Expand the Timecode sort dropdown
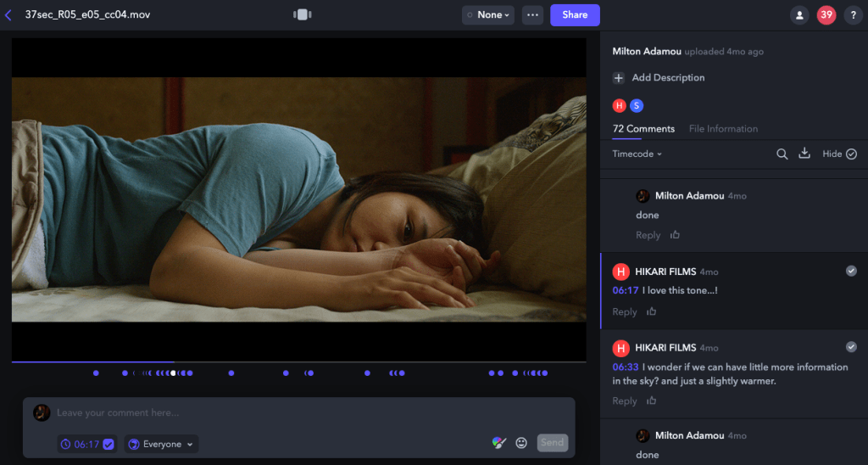Image resolution: width=868 pixels, height=465 pixels. 637,154
